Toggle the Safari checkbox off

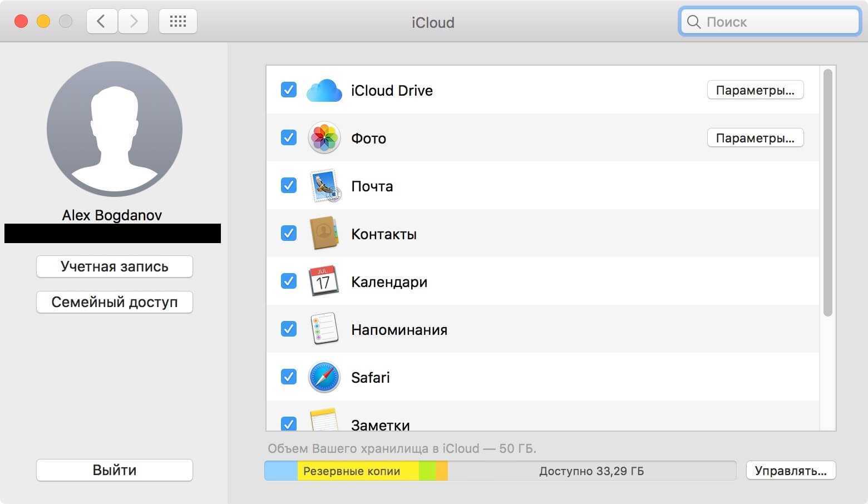pyautogui.click(x=288, y=377)
